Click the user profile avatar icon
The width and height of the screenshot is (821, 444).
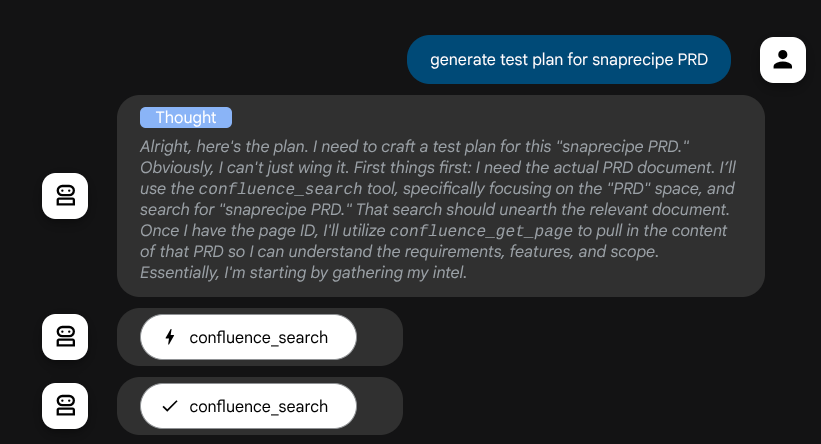[783, 60]
